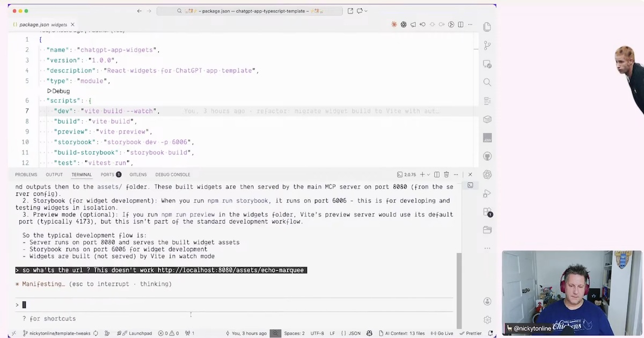This screenshot has width=644, height=338.
Task: Click the synchronize changes icon in status bar
Action: (x=96, y=333)
